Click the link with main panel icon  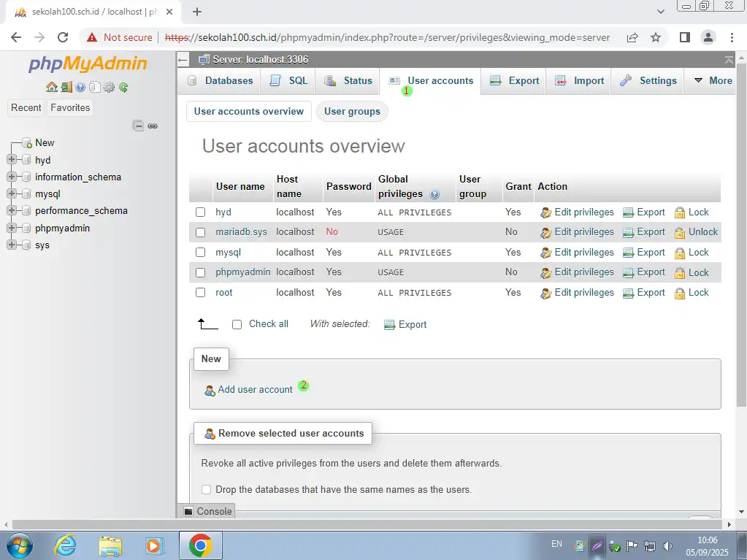point(153,126)
